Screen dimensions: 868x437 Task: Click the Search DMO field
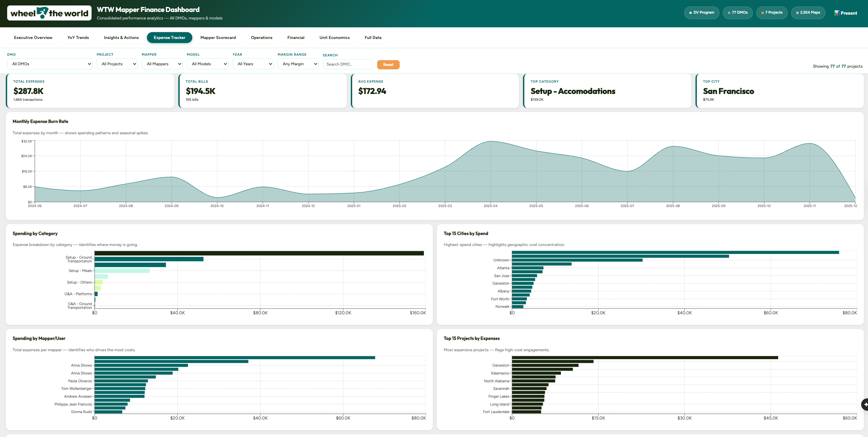[x=347, y=64]
